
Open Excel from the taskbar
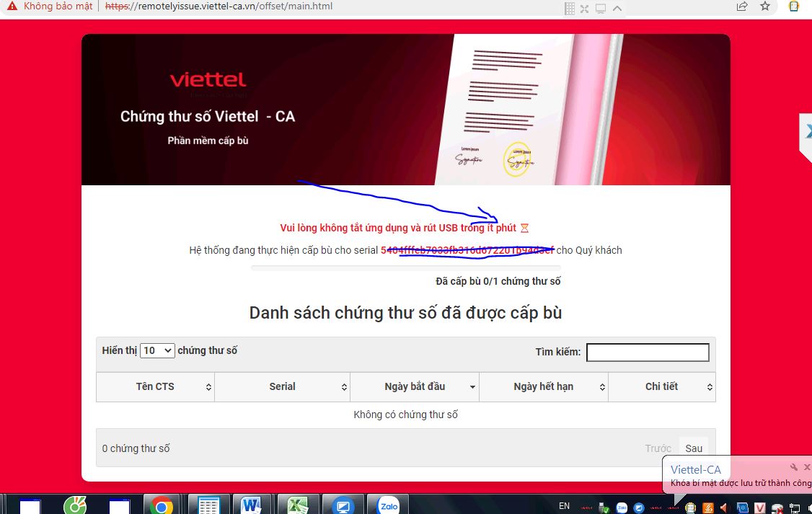pos(298,505)
